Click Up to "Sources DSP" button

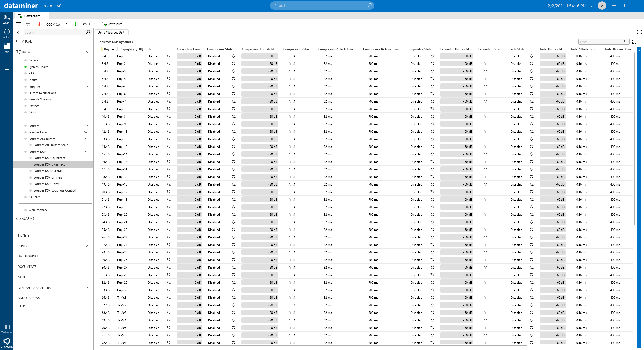click(x=112, y=32)
